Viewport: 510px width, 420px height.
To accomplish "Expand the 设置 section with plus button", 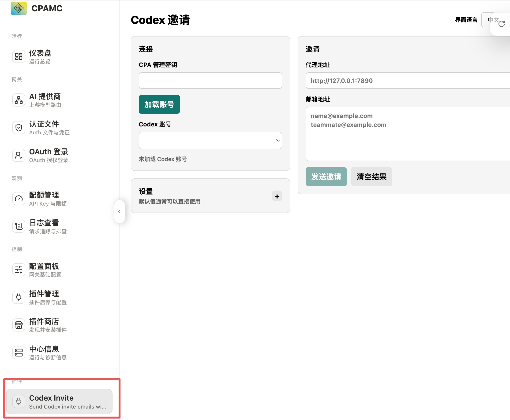I will (277, 196).
